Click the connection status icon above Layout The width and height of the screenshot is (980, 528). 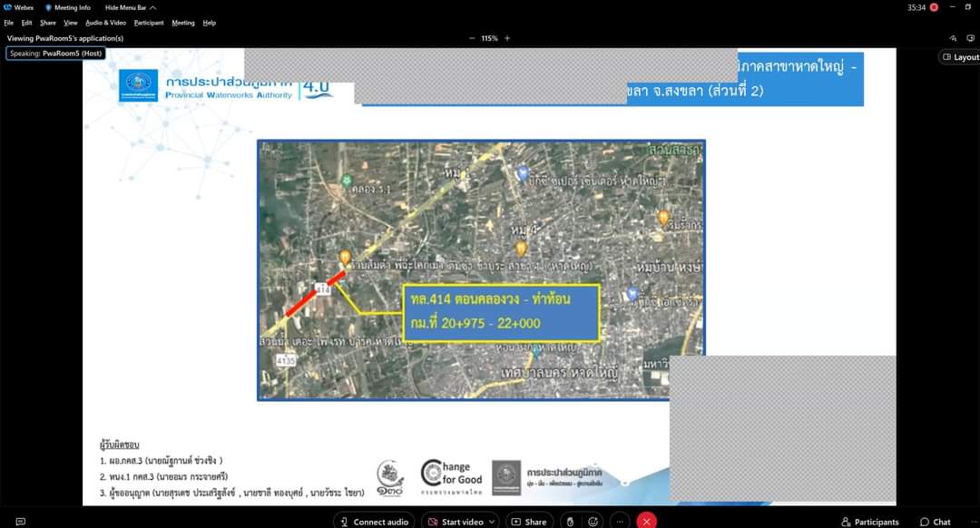pos(953,38)
